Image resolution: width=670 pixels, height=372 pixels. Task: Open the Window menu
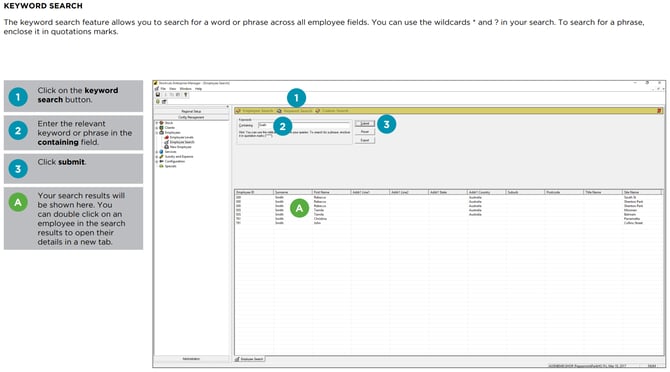coord(185,89)
